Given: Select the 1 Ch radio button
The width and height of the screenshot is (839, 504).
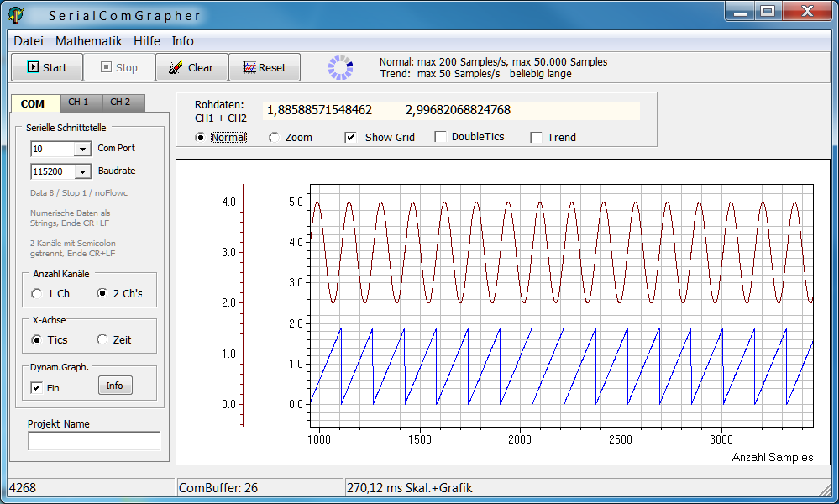Looking at the screenshot, I should pyautogui.click(x=36, y=293).
